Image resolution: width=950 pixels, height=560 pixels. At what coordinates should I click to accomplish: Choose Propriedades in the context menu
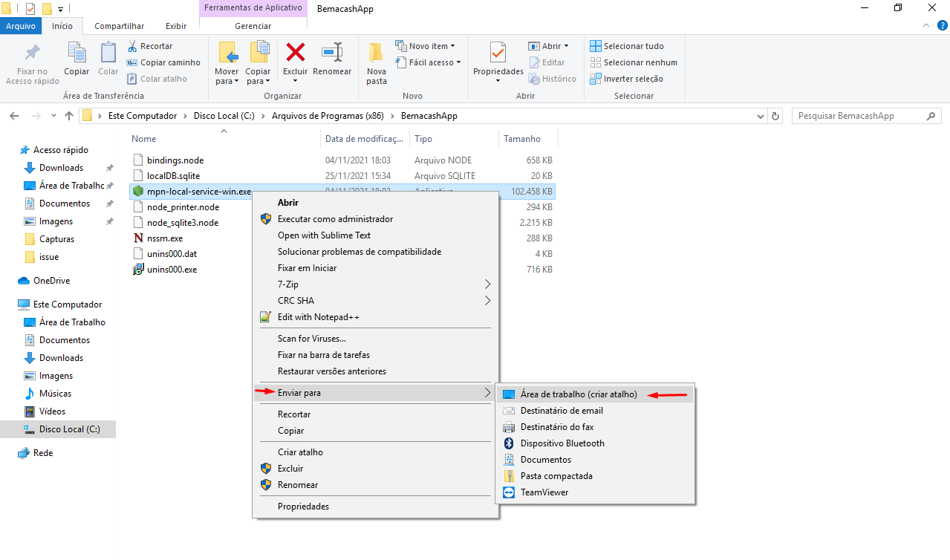point(375,507)
